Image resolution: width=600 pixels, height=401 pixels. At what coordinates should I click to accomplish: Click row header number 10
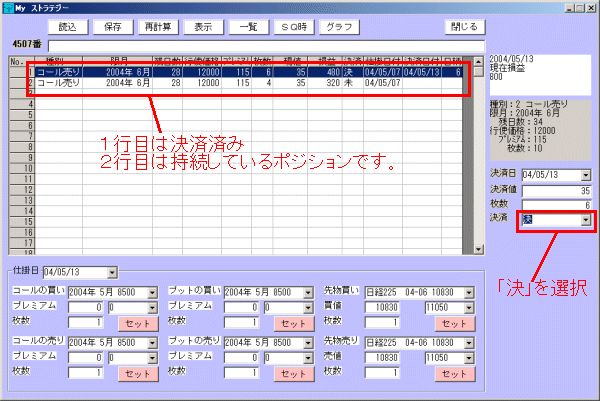22,168
